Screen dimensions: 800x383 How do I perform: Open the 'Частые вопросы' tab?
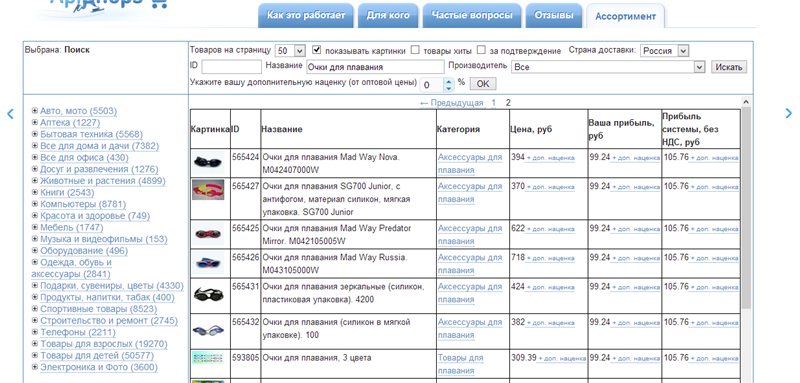[x=472, y=15]
